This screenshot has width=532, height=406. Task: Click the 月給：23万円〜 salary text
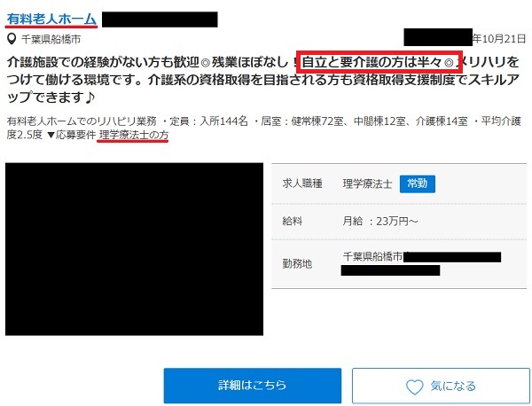[x=380, y=222]
